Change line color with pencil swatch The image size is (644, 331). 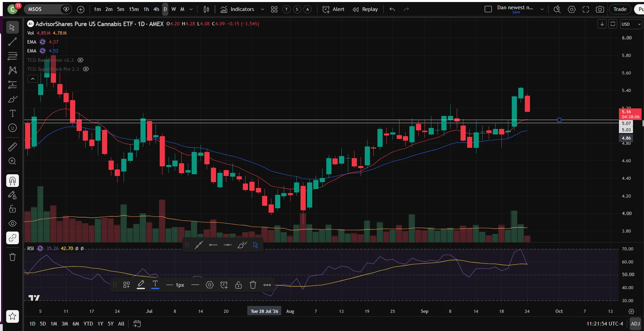click(141, 285)
